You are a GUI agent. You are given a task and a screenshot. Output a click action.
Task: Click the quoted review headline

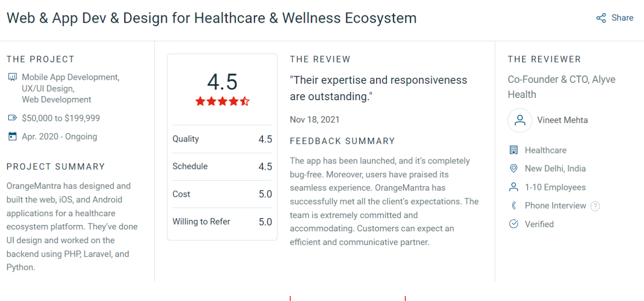pyautogui.click(x=378, y=88)
